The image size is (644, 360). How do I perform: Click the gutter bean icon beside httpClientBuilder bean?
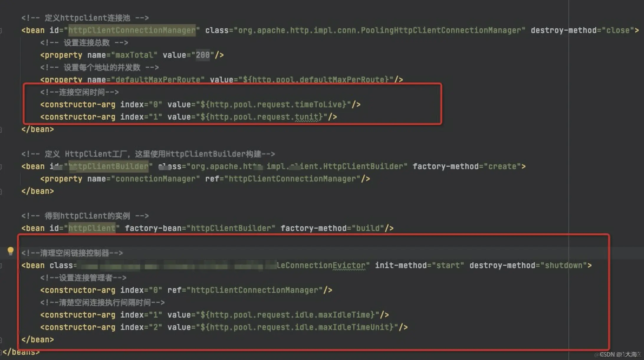pyautogui.click(x=2, y=166)
